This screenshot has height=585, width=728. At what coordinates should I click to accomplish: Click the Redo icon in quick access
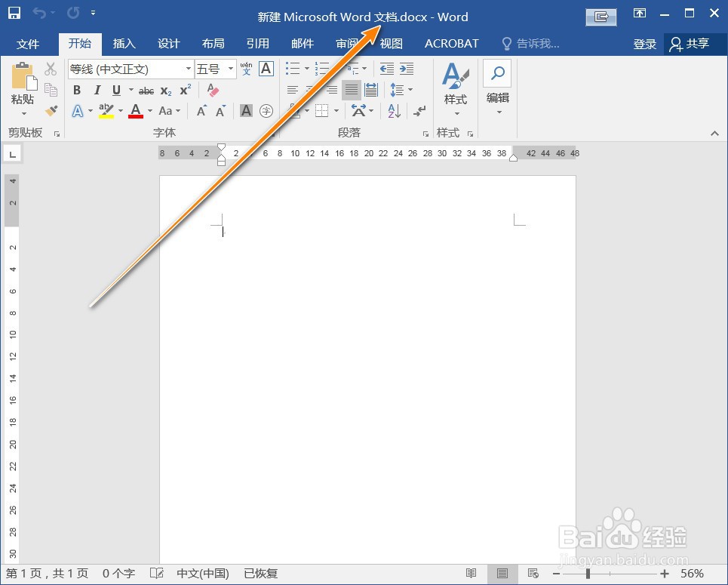(73, 13)
